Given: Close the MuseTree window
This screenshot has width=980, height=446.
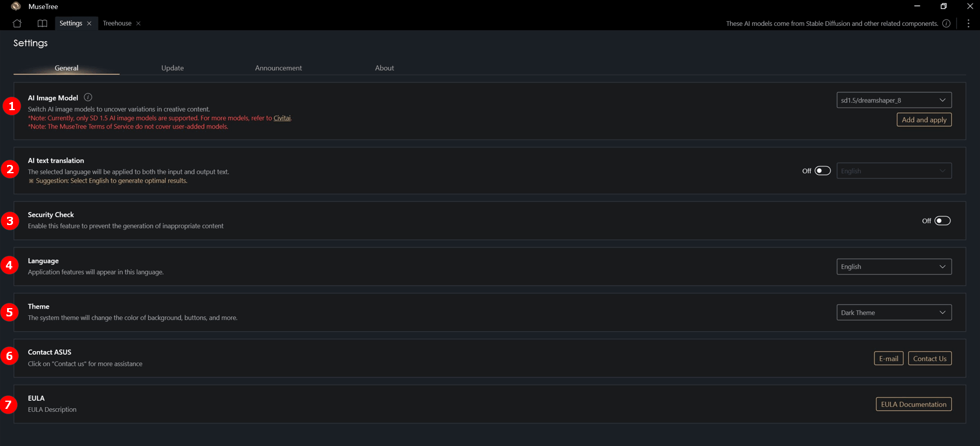Looking at the screenshot, I should click(x=970, y=6).
